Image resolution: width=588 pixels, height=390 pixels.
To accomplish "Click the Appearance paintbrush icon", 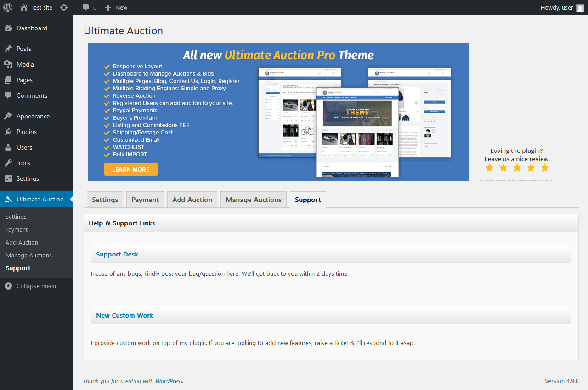I will (x=8, y=116).
